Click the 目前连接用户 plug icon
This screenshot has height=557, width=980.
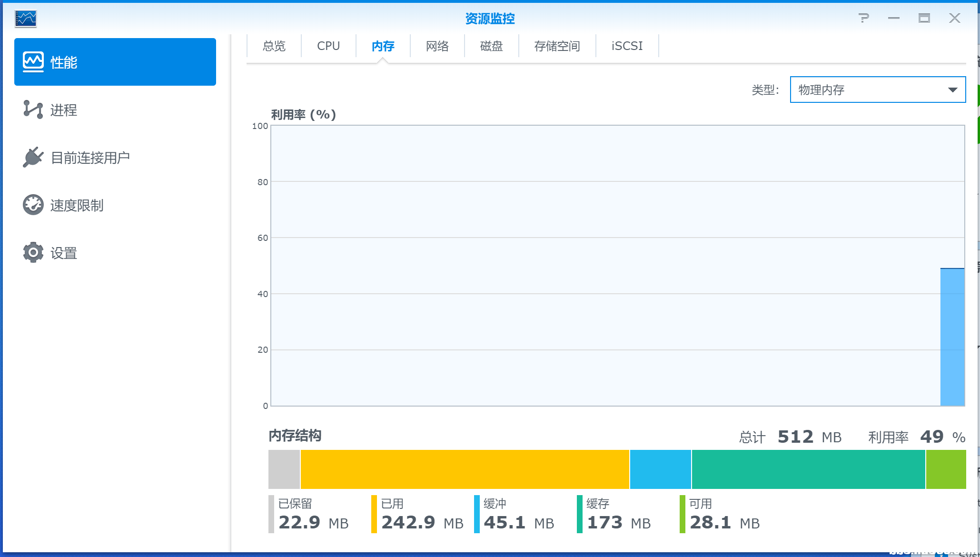[x=33, y=157]
